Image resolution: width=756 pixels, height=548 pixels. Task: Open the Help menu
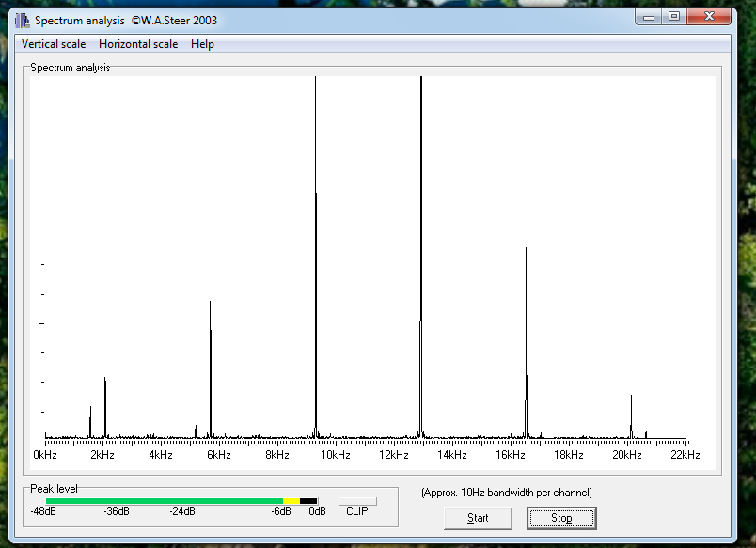point(202,44)
